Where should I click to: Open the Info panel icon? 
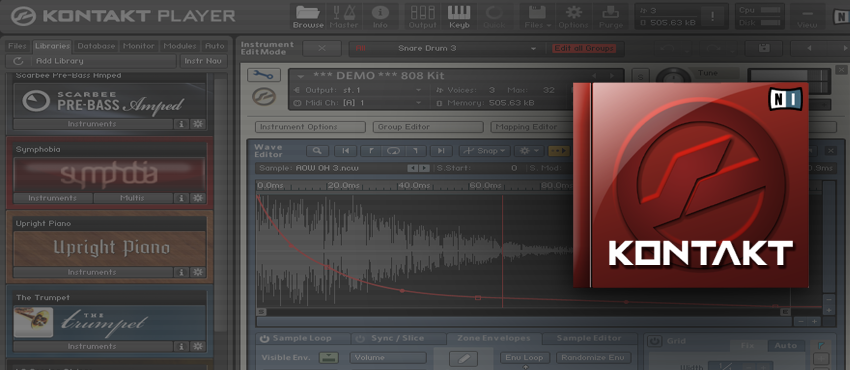(380, 17)
